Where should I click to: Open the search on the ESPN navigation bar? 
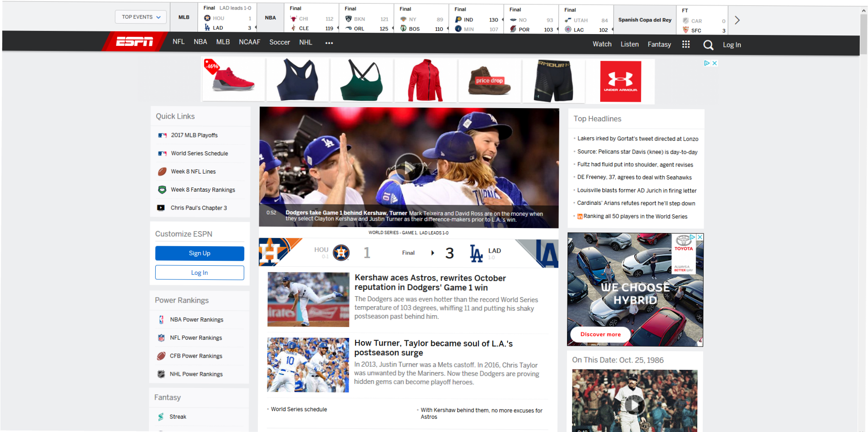click(x=708, y=45)
